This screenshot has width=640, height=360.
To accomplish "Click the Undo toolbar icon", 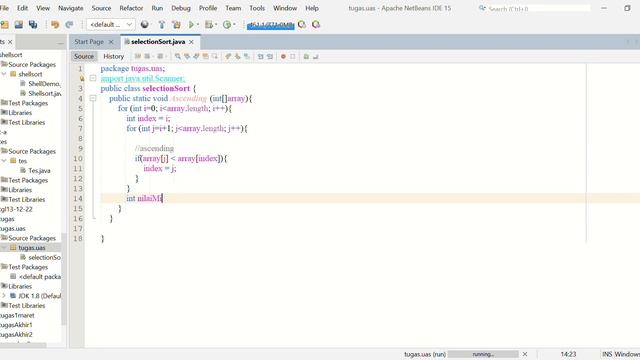I will click(x=55, y=25).
